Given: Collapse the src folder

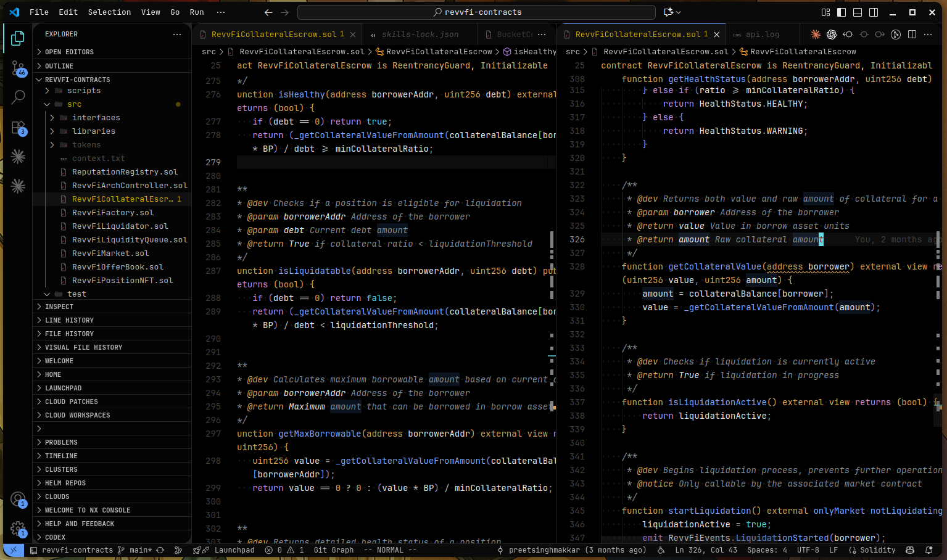Looking at the screenshot, I should tap(112, 104).
